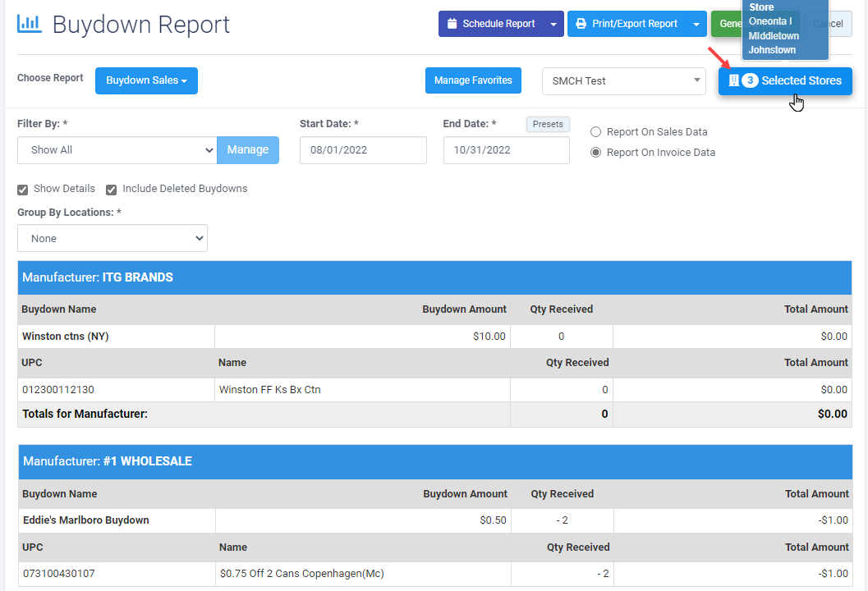Select Report On Invoice Data radio

pos(595,152)
